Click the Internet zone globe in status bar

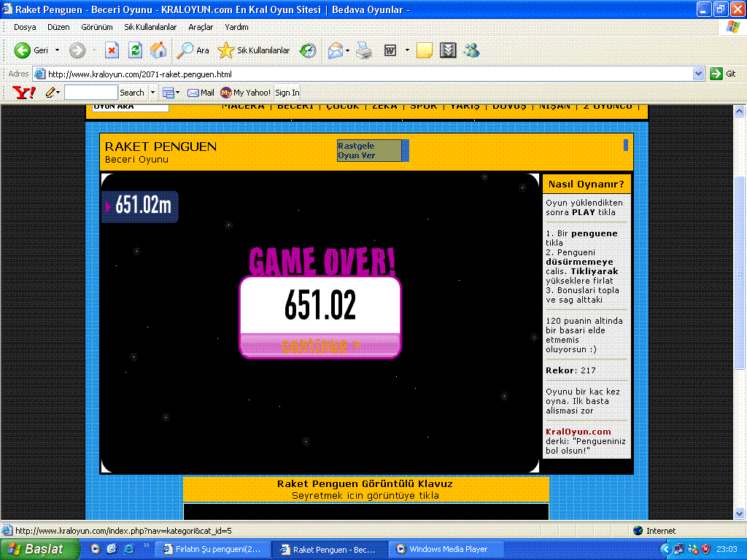pyautogui.click(x=638, y=531)
